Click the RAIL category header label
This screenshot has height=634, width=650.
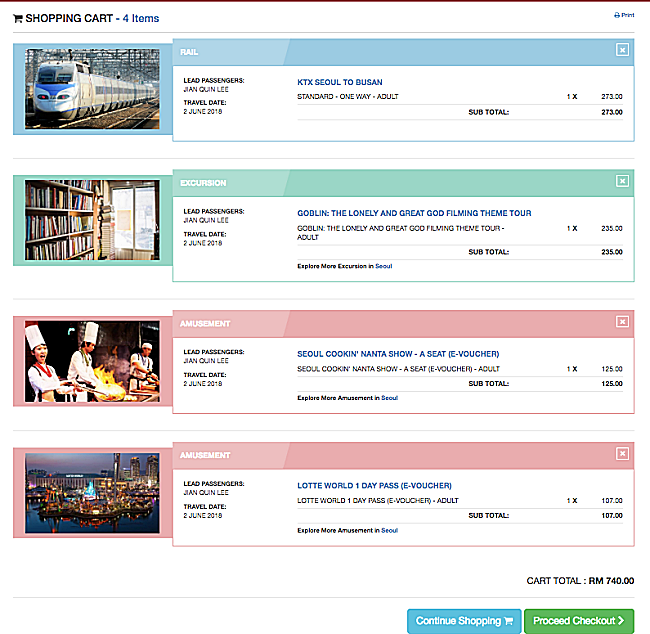tap(189, 52)
